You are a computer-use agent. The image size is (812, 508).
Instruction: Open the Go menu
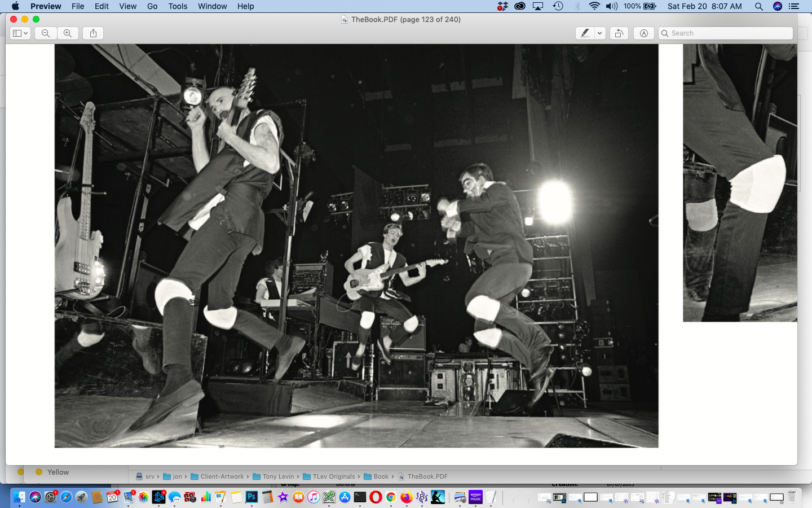(152, 6)
